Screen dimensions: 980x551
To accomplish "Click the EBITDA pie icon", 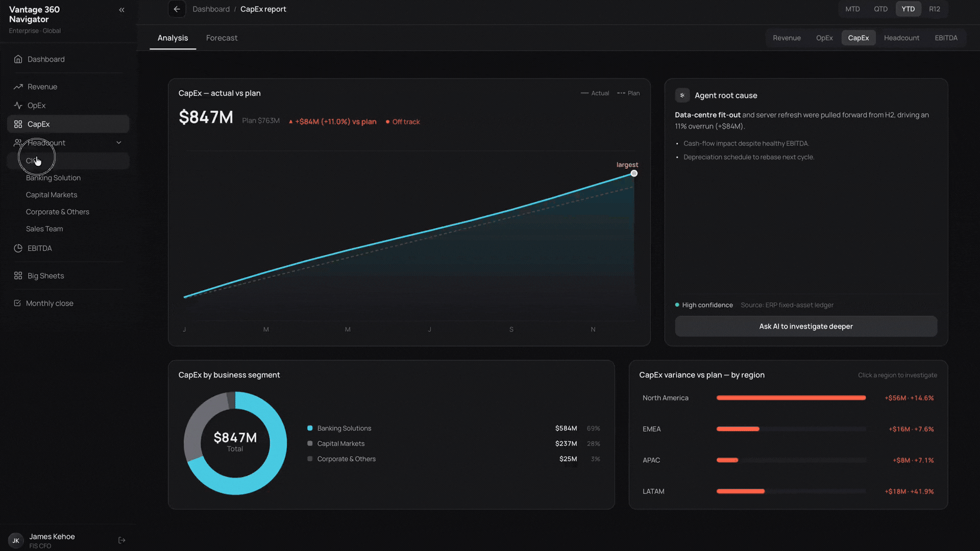I will click(x=18, y=248).
